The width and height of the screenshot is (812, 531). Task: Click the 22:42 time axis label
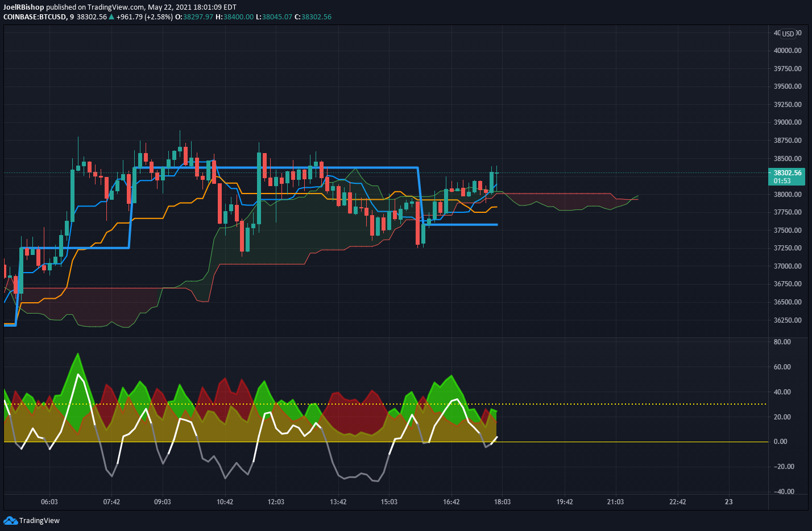coord(677,502)
